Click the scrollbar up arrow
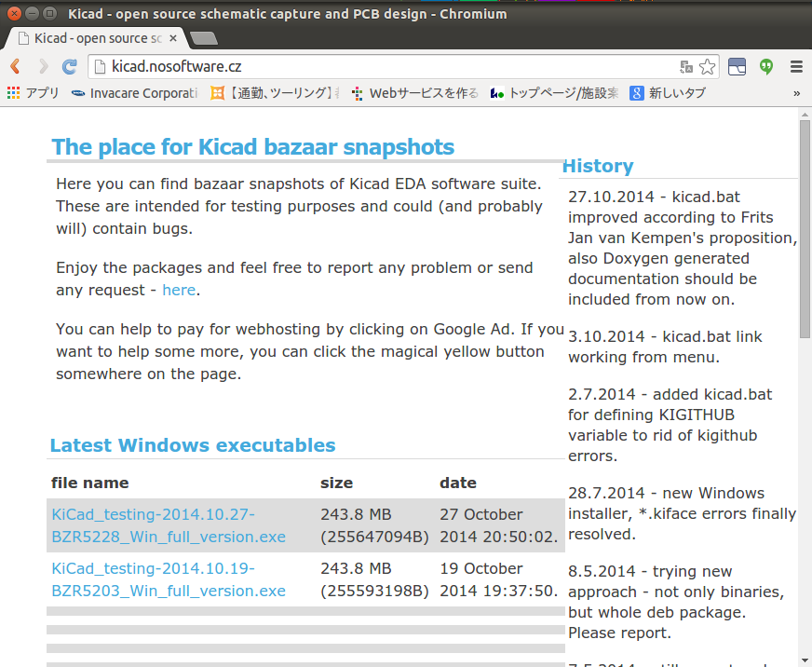 tap(805, 115)
